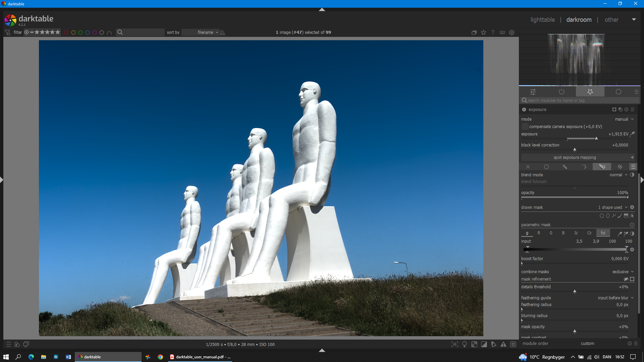
Task: Enable compensate camera exposure checkbox
Action: coord(525,127)
